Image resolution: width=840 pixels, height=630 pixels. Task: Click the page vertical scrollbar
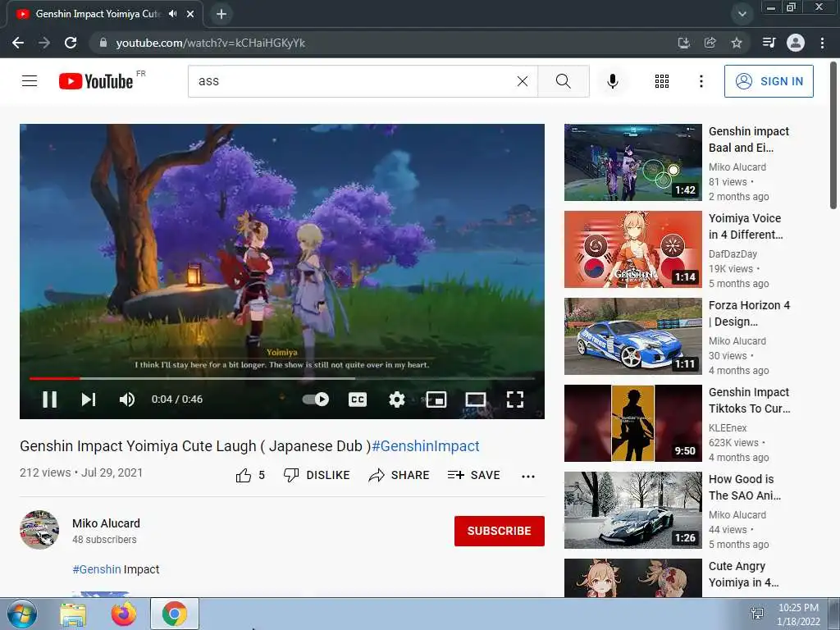(x=833, y=135)
